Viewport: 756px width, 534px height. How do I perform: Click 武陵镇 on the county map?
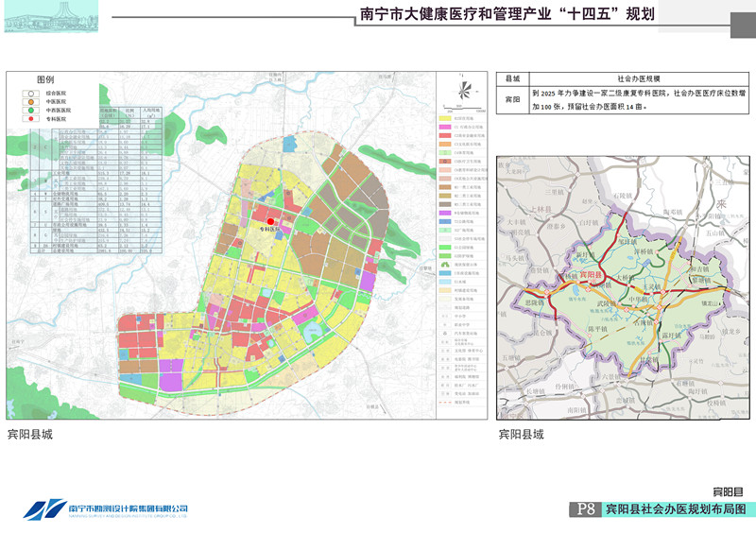(606, 303)
